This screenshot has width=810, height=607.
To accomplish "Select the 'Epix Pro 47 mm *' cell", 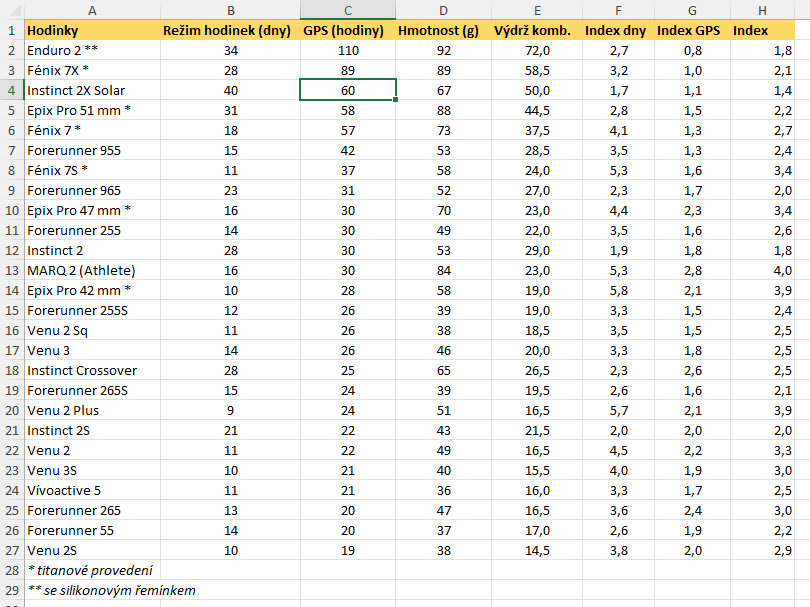I will (x=92, y=211).
